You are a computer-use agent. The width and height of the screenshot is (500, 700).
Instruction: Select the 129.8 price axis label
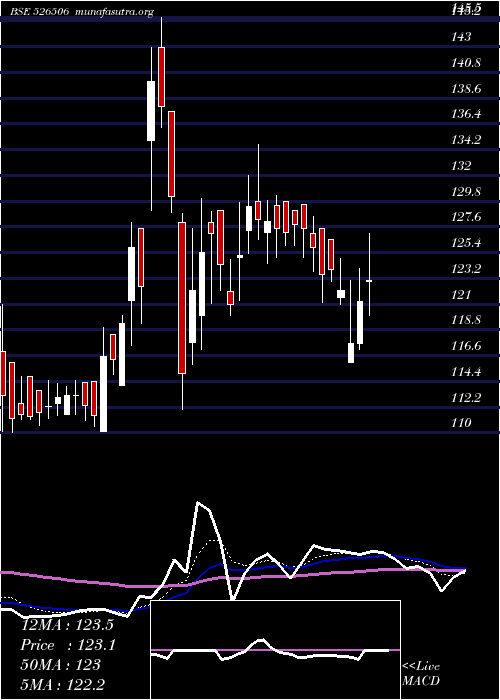466,192
